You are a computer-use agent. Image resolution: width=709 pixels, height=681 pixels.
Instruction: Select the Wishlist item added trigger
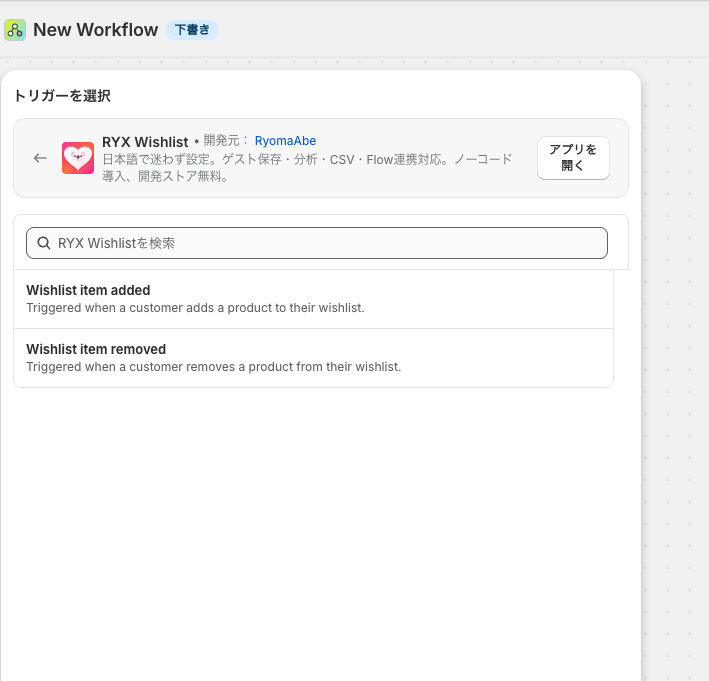313,299
